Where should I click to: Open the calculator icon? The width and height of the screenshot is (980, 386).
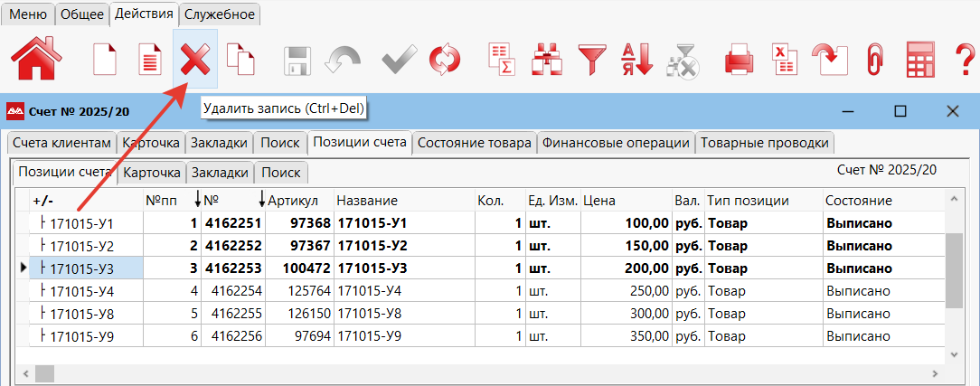920,61
